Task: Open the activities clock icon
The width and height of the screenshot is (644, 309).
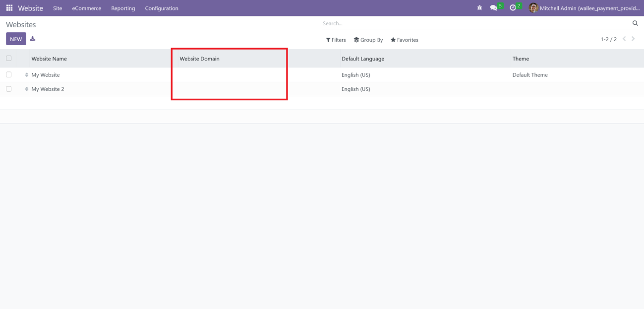Action: (513, 8)
